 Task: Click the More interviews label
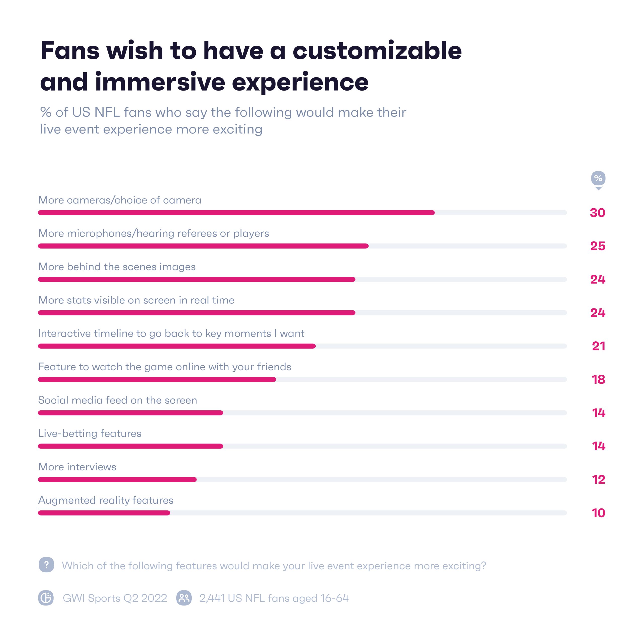click(x=77, y=467)
